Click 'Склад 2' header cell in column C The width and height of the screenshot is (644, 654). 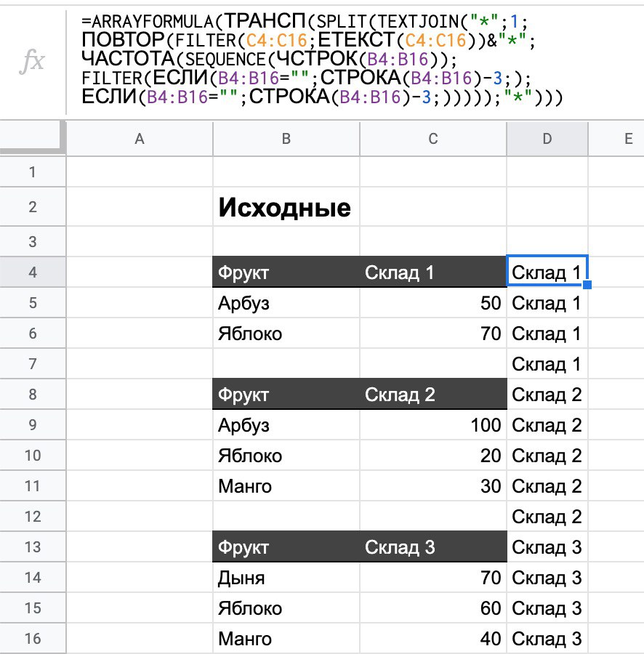pyautogui.click(x=433, y=394)
